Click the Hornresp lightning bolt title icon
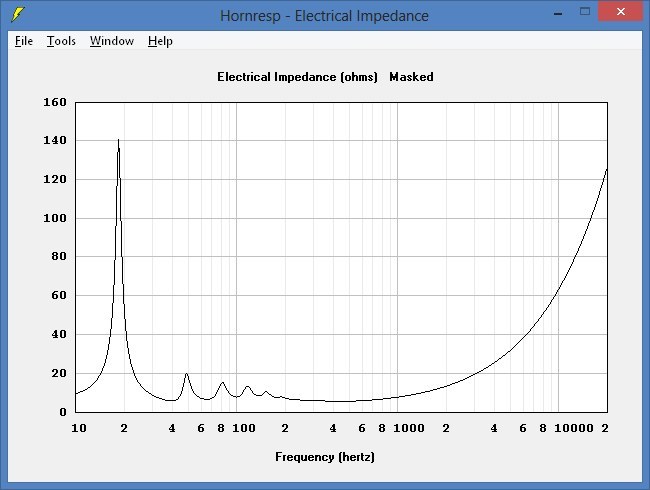 [x=18, y=15]
